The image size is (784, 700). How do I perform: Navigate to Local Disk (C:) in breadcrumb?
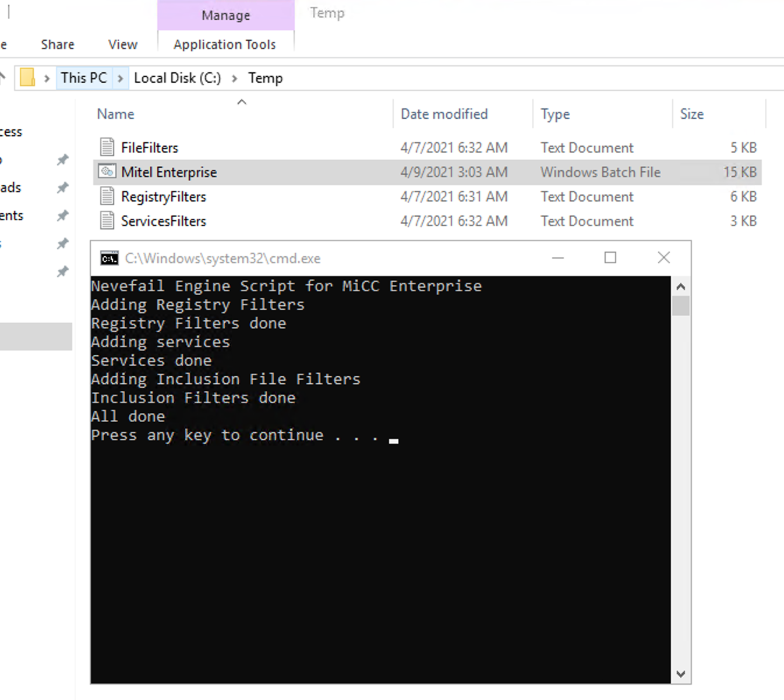pyautogui.click(x=177, y=77)
